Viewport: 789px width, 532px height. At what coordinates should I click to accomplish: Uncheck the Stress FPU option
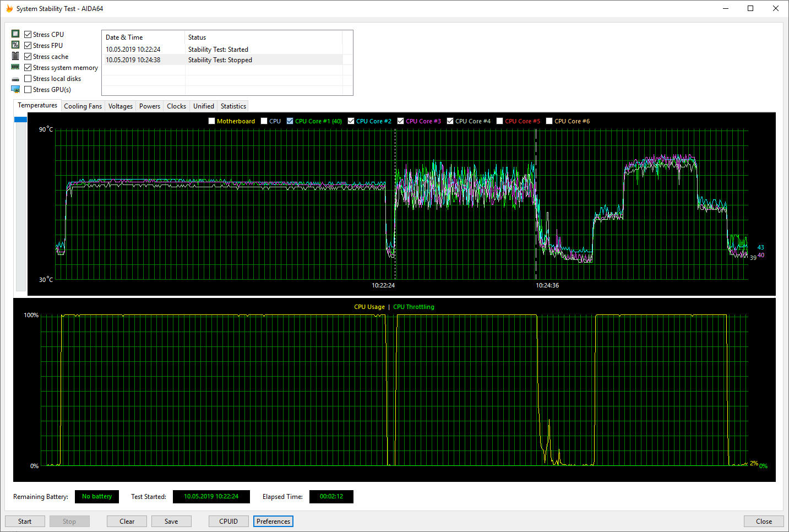coord(28,45)
